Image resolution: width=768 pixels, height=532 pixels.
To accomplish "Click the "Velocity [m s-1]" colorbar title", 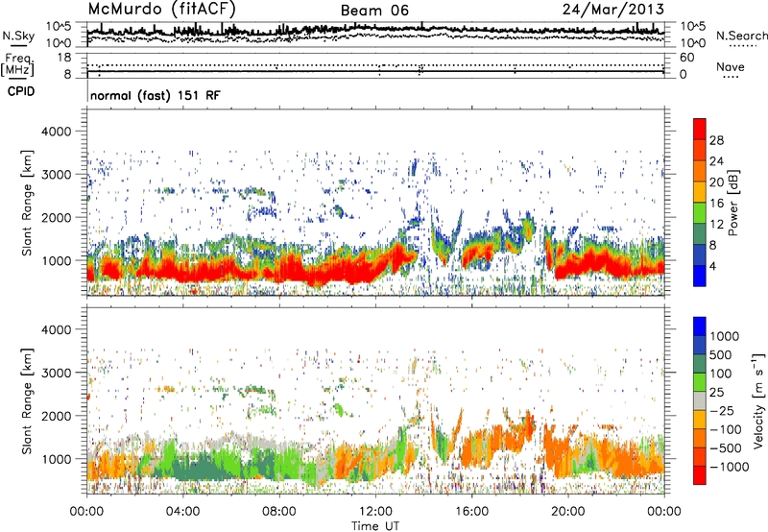I will tap(758, 400).
